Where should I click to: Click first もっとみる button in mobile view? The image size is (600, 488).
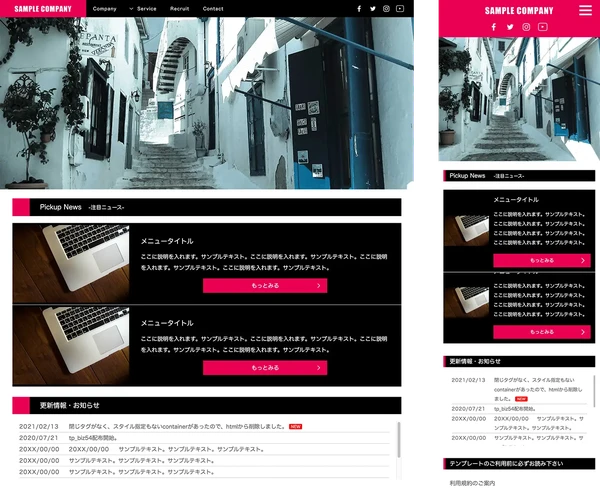pyautogui.click(x=542, y=260)
